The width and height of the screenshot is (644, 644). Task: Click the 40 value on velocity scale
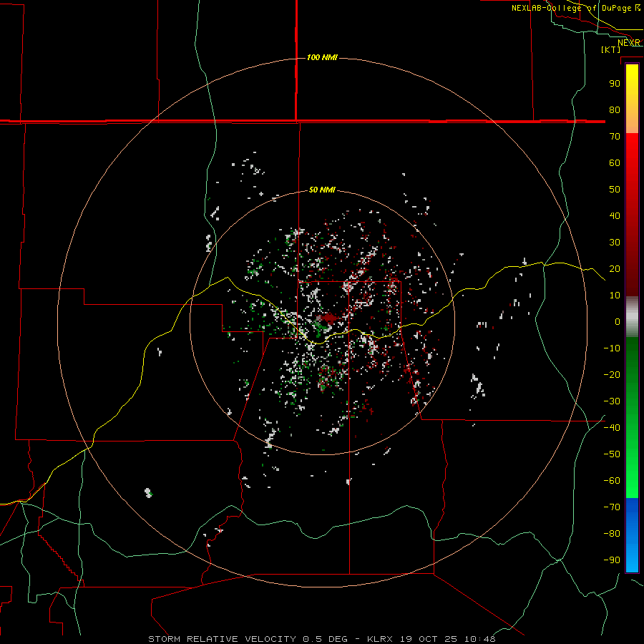tap(615, 215)
